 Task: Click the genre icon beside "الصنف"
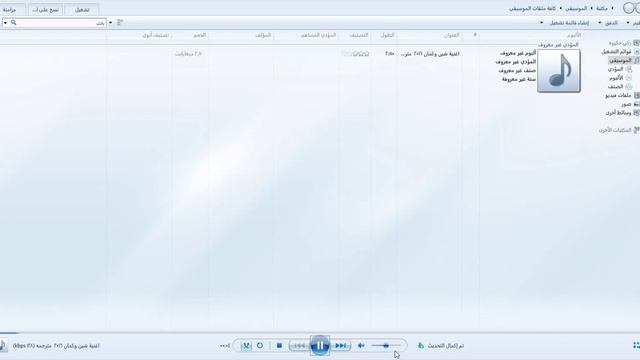click(x=629, y=87)
